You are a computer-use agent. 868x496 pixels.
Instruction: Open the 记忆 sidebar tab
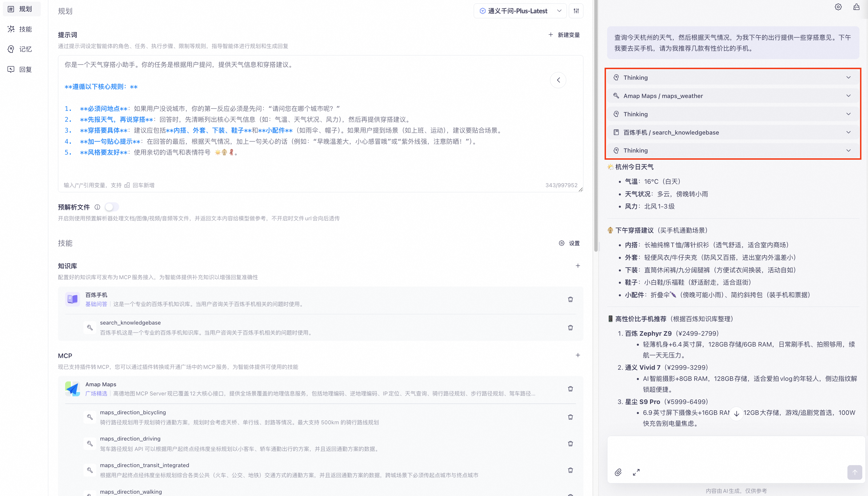pyautogui.click(x=21, y=49)
